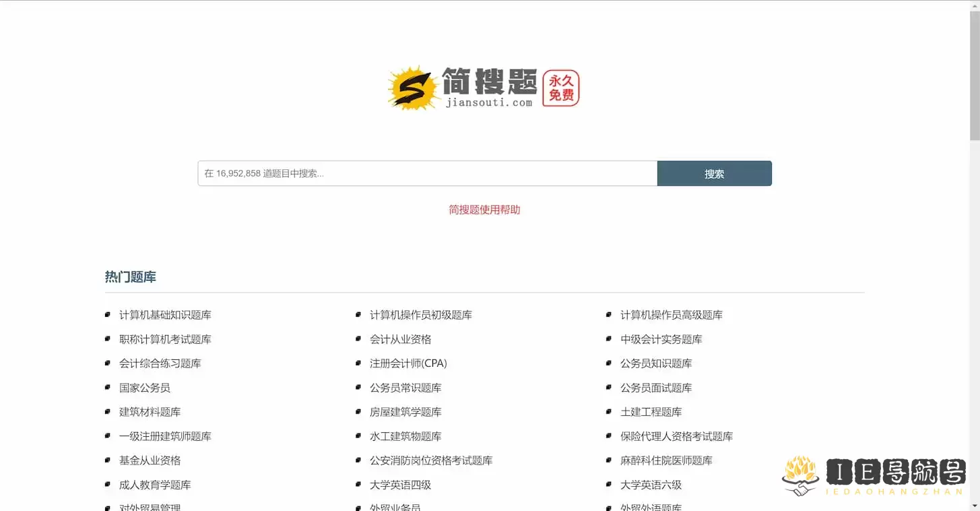This screenshot has width=980, height=511.
Task: Open 职称计算机考试题库 link
Action: [x=165, y=339]
